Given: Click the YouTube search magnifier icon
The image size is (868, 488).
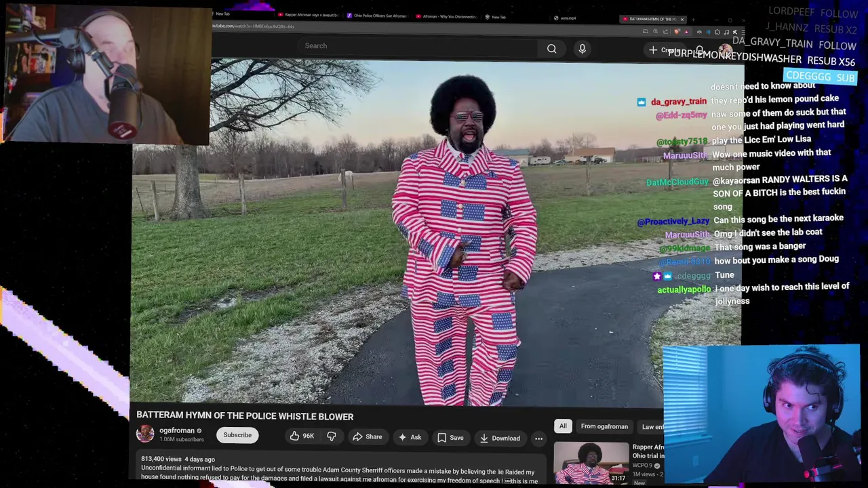Looking at the screenshot, I should 552,49.
